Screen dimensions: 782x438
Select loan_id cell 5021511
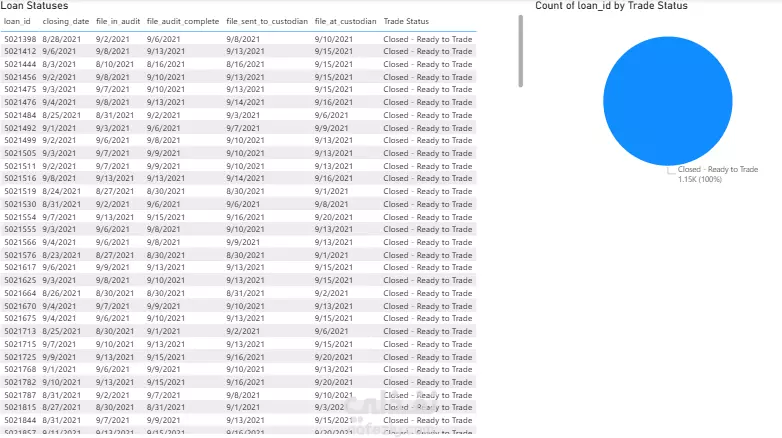[x=20, y=166]
